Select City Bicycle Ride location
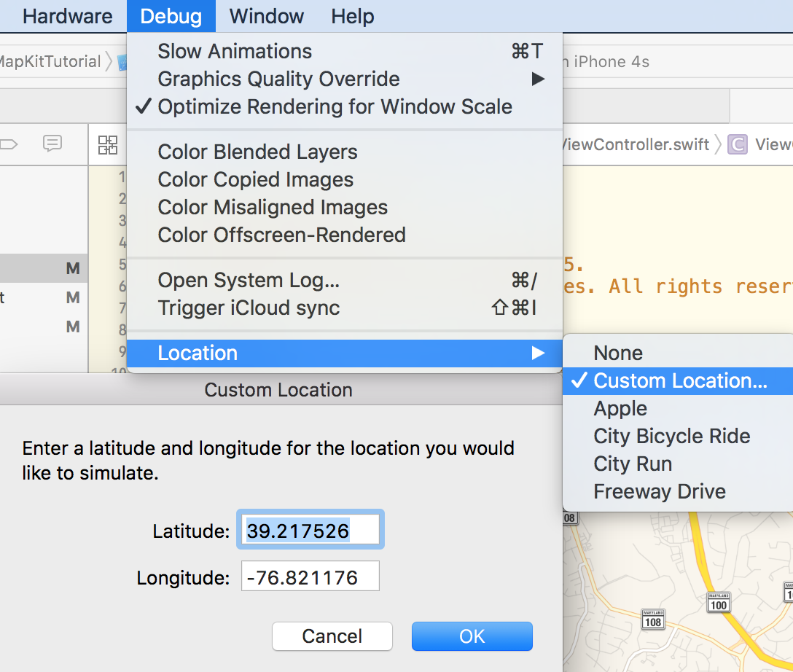793x672 pixels. (678, 437)
